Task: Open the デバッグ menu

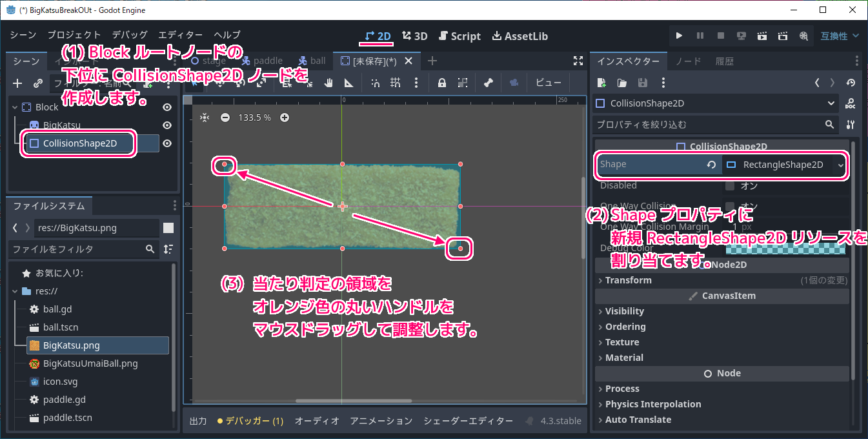Action: (x=130, y=36)
